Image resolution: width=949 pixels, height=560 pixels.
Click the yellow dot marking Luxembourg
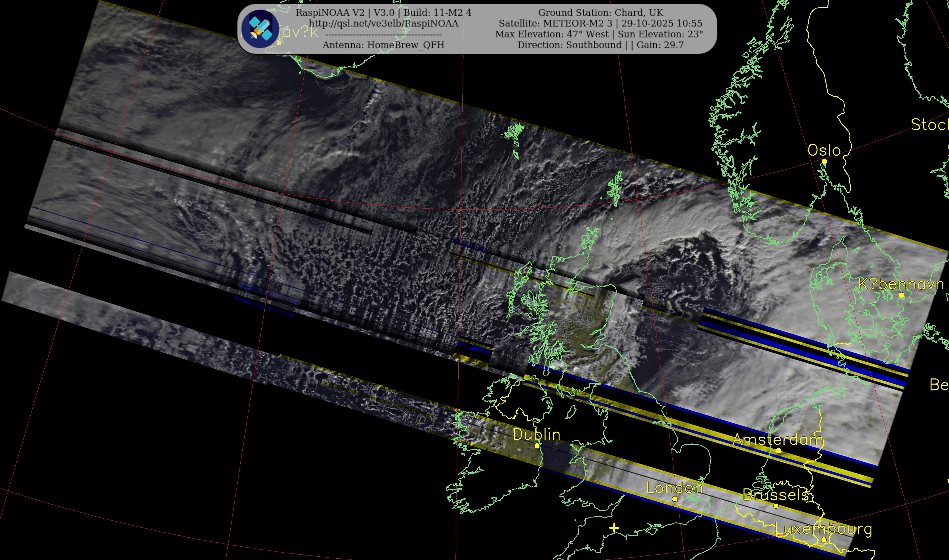(824, 540)
